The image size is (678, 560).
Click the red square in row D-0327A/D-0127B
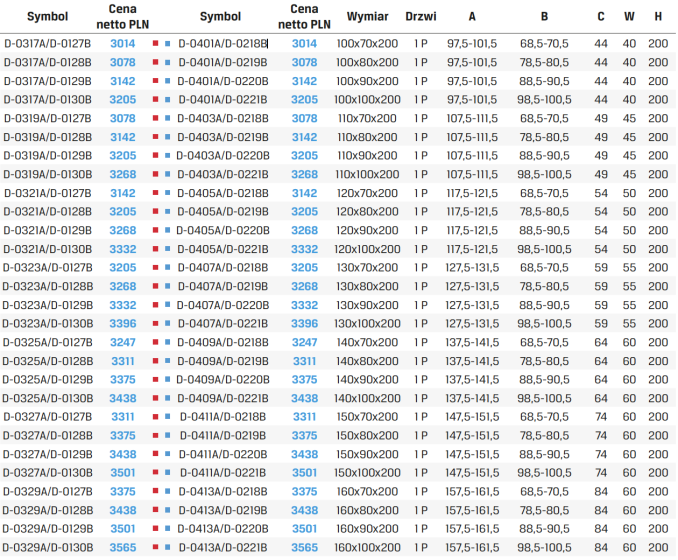click(x=156, y=417)
